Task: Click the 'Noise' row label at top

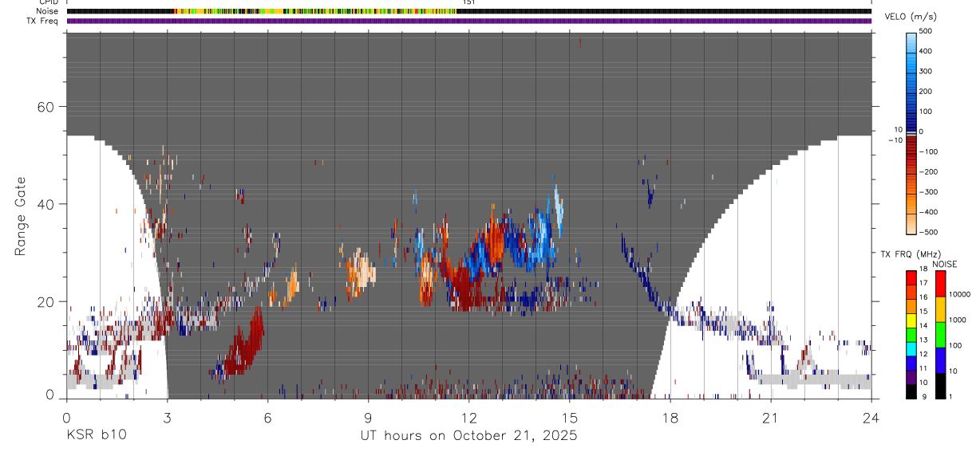Action: [48, 11]
